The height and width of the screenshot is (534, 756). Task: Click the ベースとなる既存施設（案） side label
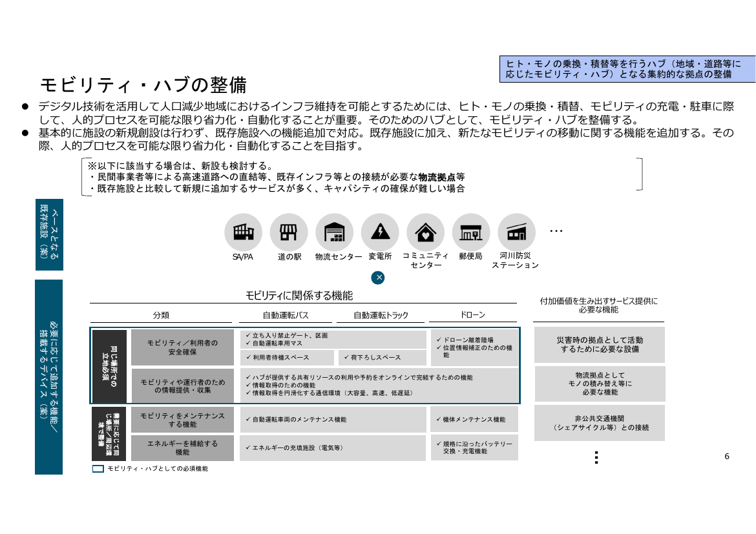(x=49, y=234)
